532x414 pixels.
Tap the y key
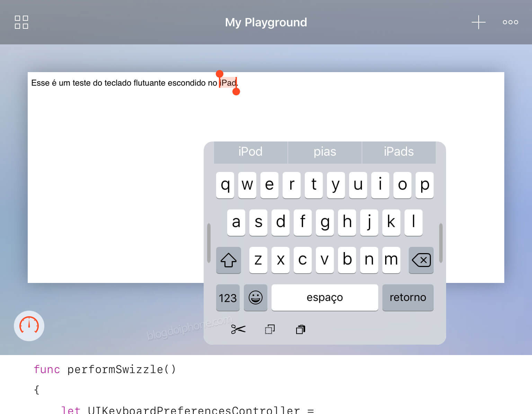[336, 185]
